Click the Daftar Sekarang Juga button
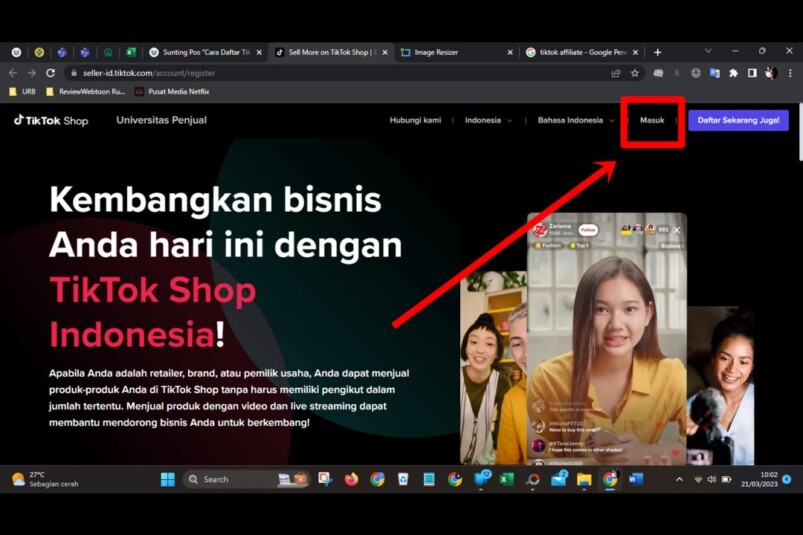 tap(738, 120)
